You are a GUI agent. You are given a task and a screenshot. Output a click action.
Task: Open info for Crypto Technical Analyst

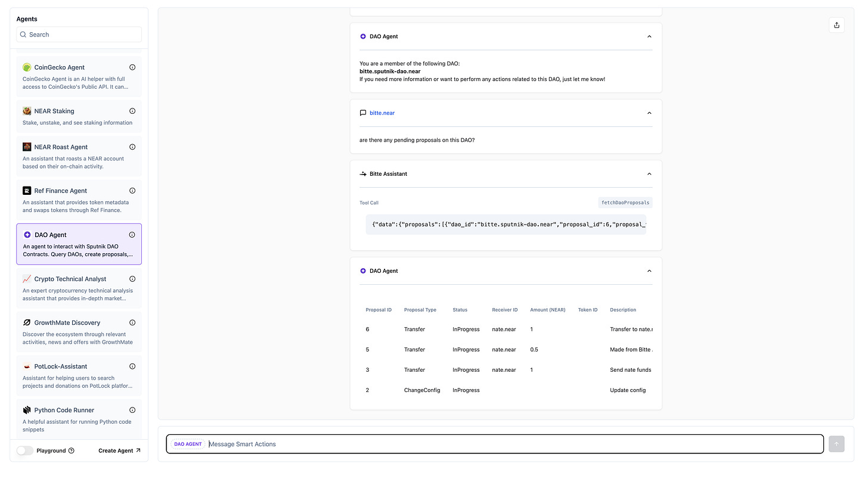coord(132,279)
